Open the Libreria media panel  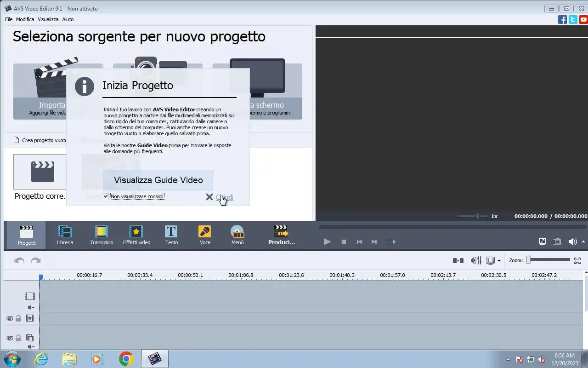click(x=65, y=235)
